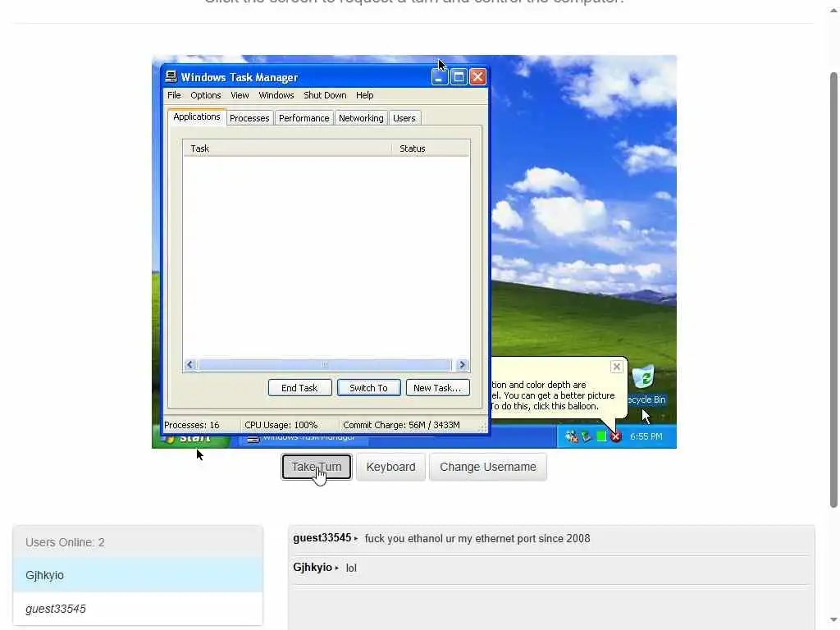
Task: Click the Switch To button
Action: tap(368, 388)
